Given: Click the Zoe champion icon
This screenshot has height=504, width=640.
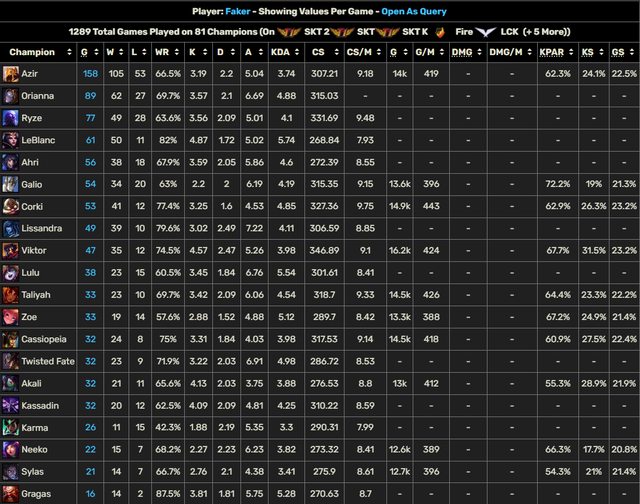Looking at the screenshot, I should pyautogui.click(x=11, y=316).
